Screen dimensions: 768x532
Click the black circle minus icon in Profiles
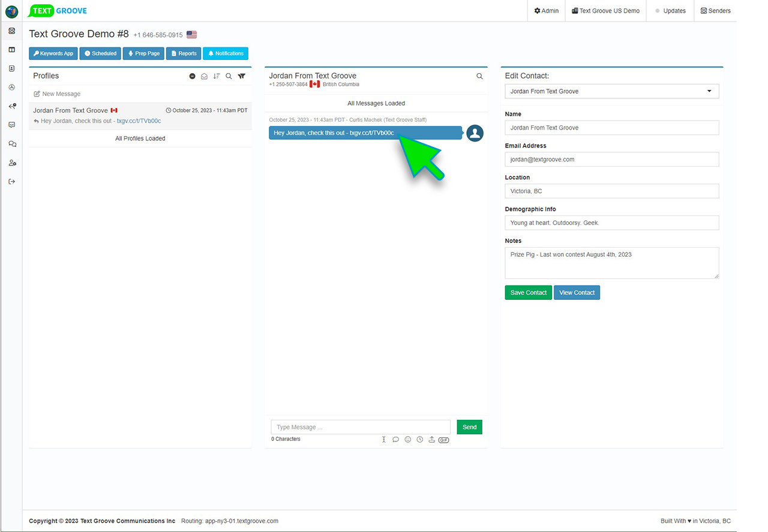click(x=193, y=76)
